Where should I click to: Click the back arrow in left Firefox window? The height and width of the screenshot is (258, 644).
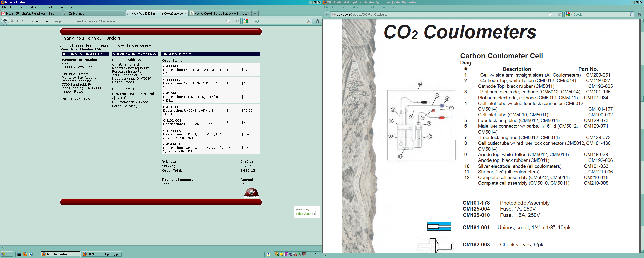(5, 21)
